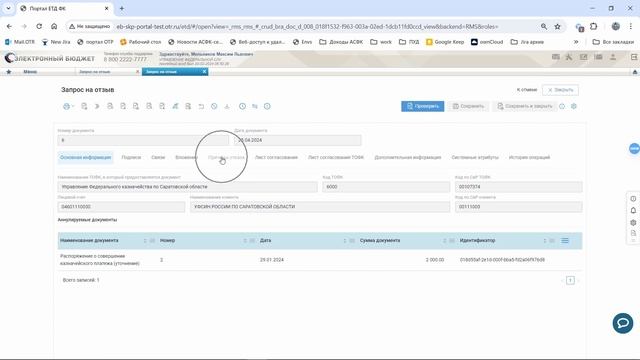
Task: Open the print globe icon in document toolbar
Action: 67,106
